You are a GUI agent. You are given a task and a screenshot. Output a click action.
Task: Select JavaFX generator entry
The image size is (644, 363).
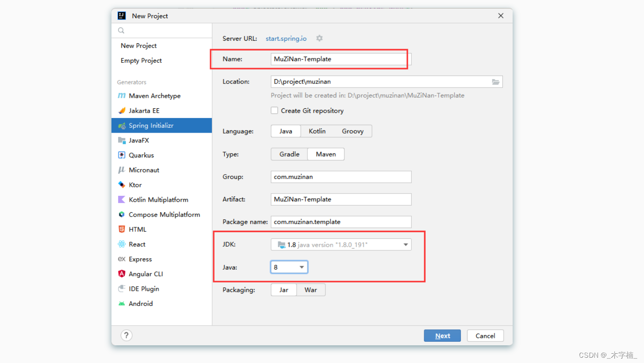coord(161,140)
